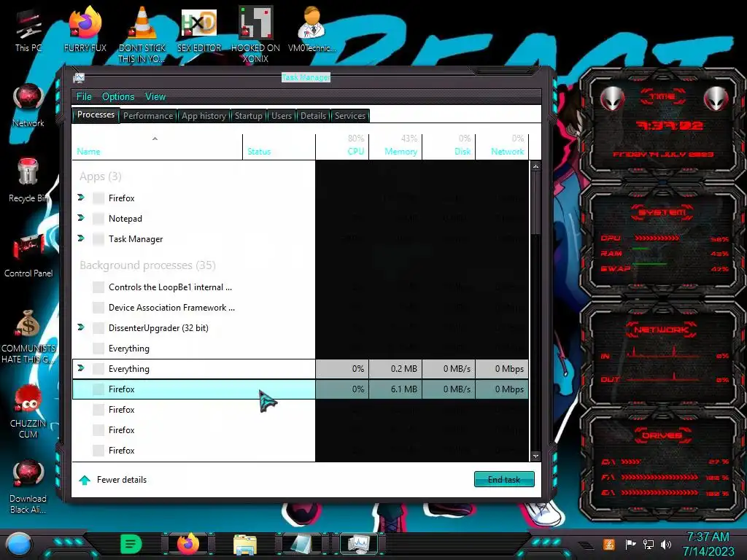The width and height of the screenshot is (747, 560).
Task: Open the File menu
Action: (x=84, y=97)
